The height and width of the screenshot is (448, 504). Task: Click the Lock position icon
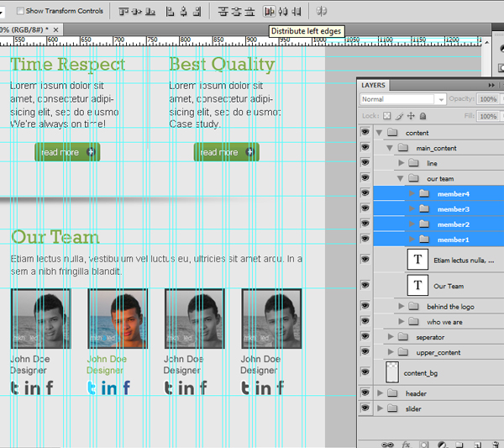tap(411, 116)
